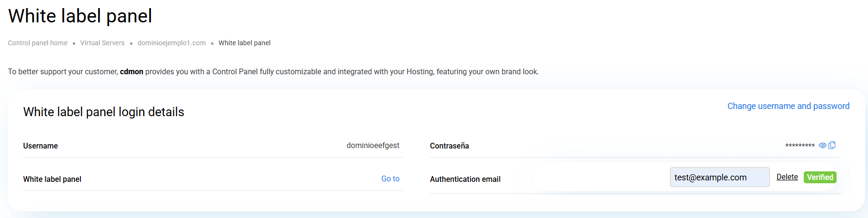868x218 pixels.
Task: Click the Username field label
Action: 40,146
